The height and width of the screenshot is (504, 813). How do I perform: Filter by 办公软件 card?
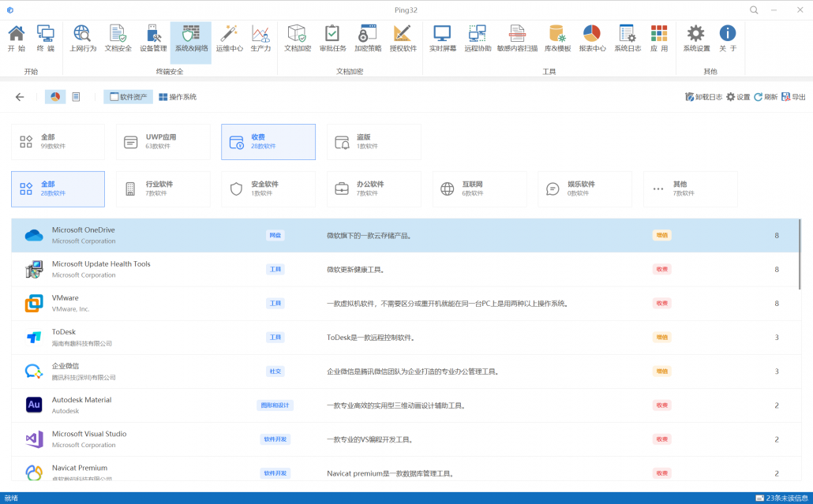374,189
